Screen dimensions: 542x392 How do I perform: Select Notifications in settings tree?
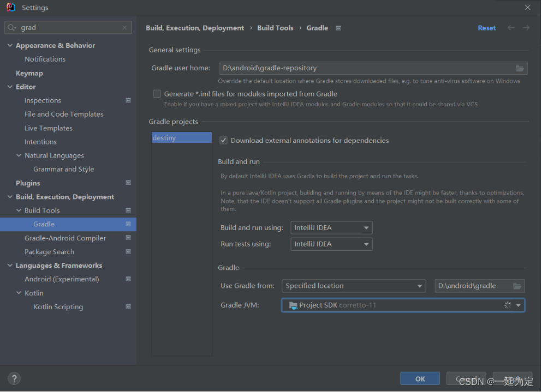[45, 59]
